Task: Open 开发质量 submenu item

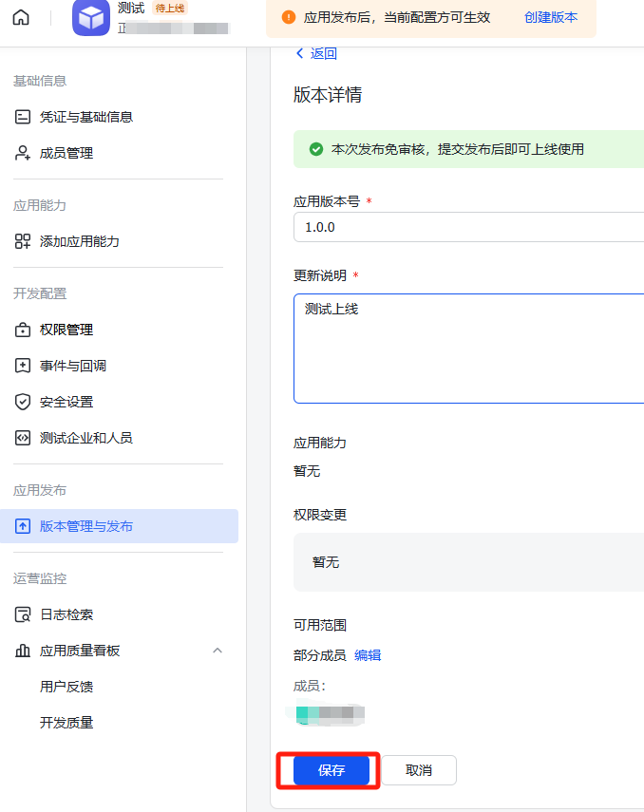Action: click(x=66, y=723)
